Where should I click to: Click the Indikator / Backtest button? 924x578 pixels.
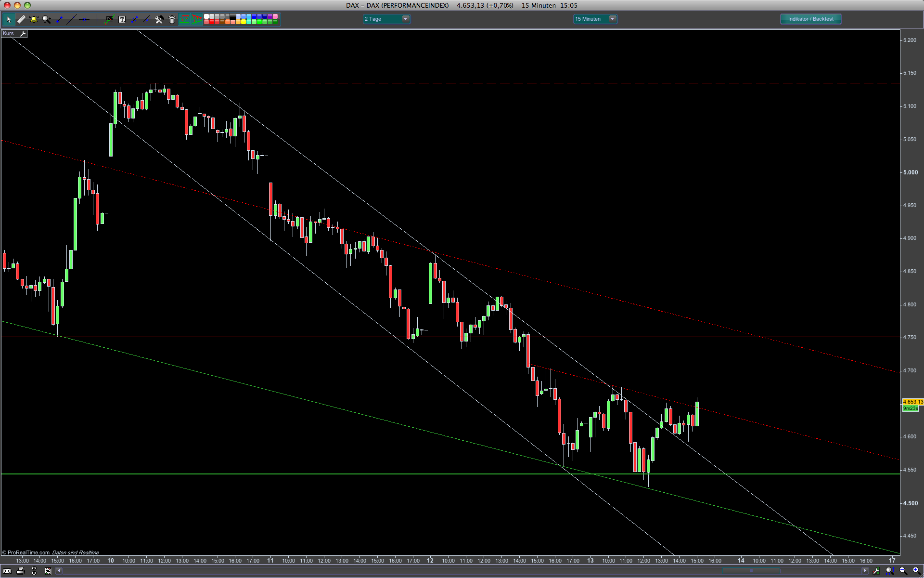tap(810, 19)
